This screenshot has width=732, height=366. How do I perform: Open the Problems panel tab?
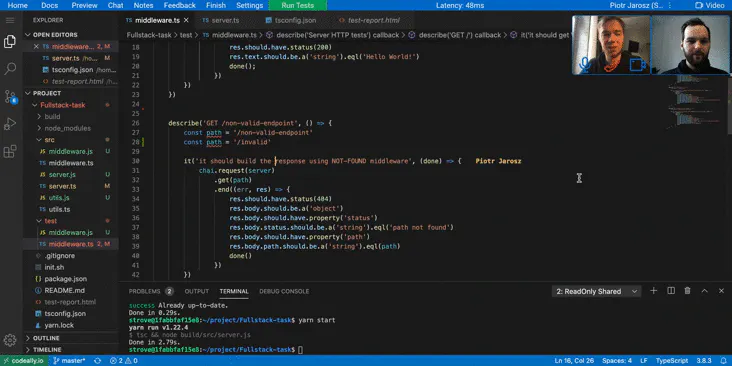pos(150,291)
